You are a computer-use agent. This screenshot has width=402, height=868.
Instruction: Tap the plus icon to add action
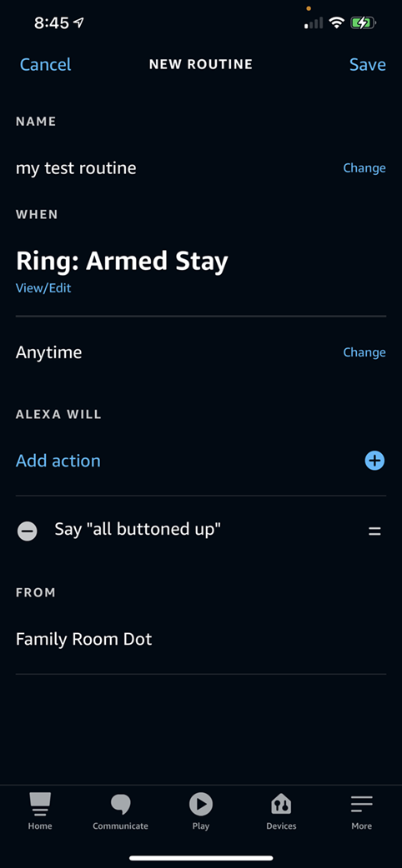374,461
